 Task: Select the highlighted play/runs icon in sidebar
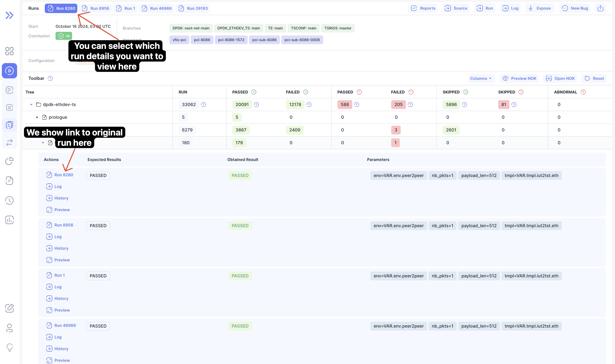click(x=9, y=71)
